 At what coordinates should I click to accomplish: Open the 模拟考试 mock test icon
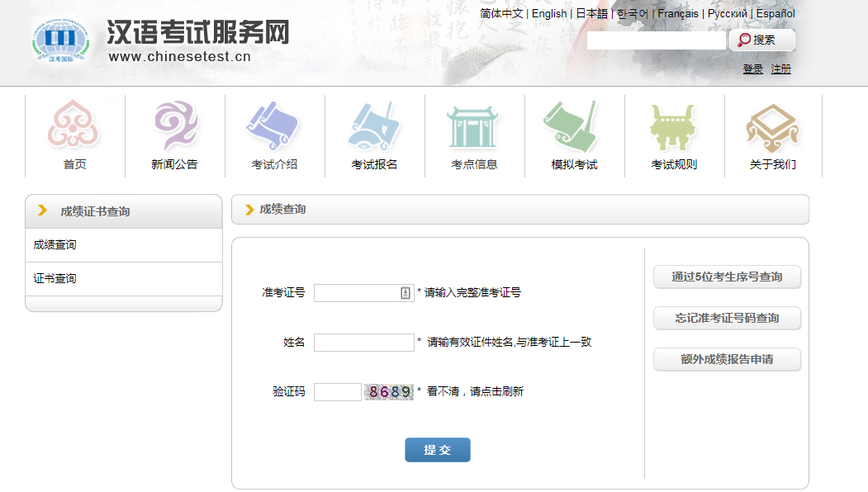[574, 126]
